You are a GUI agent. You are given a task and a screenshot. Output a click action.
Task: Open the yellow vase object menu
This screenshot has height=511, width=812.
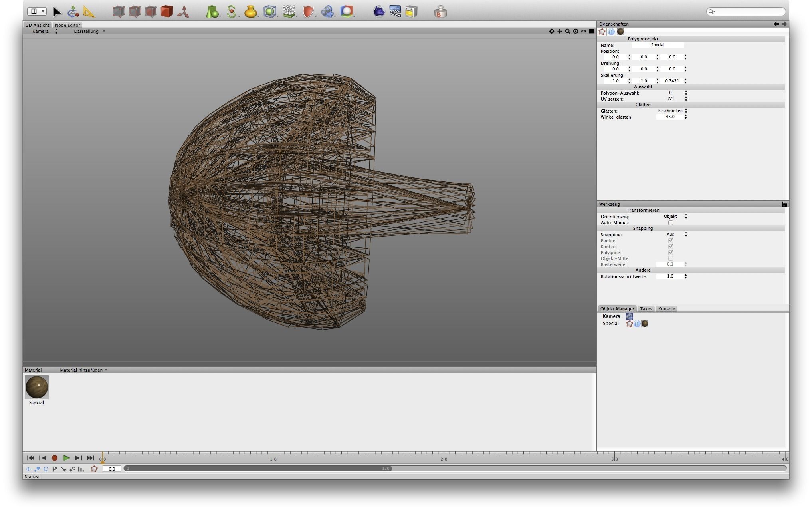point(250,12)
